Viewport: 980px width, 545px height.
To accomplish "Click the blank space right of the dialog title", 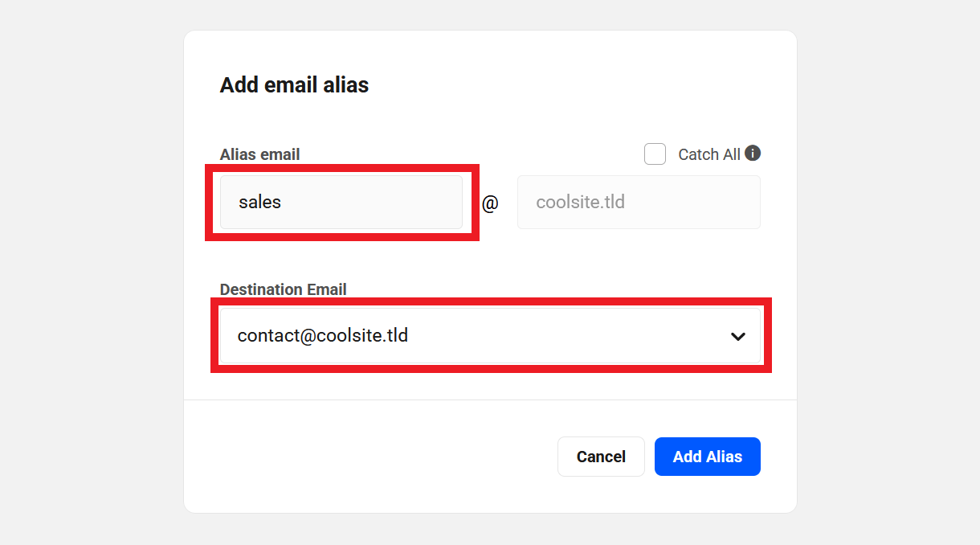I will pyautogui.click(x=578, y=85).
